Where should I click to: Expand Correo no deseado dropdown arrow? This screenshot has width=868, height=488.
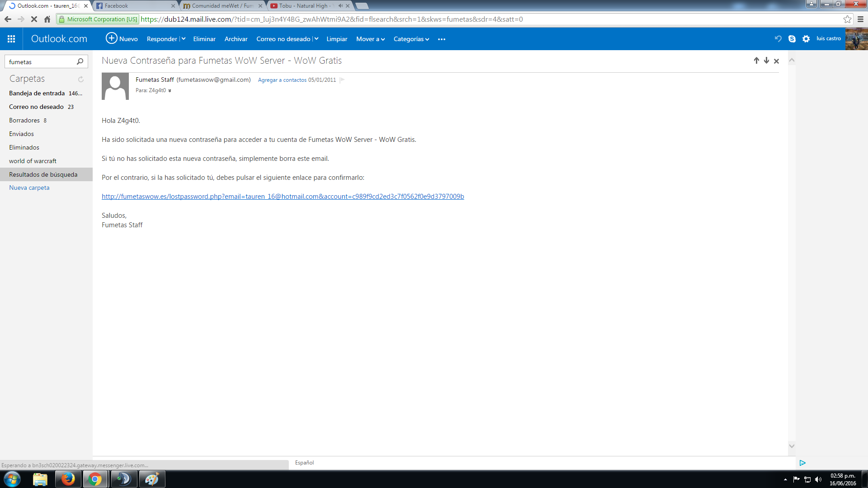316,39
